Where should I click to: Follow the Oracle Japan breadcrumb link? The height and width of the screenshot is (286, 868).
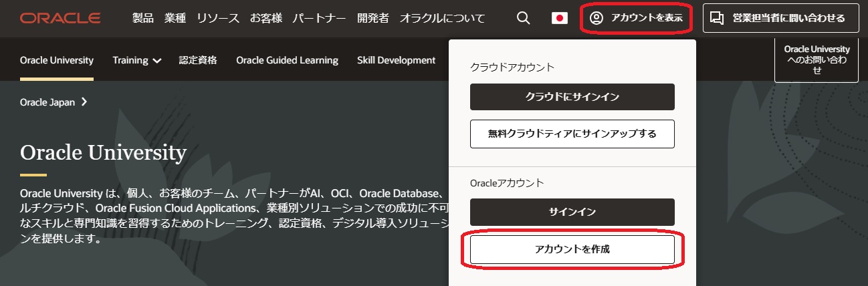coord(47,102)
